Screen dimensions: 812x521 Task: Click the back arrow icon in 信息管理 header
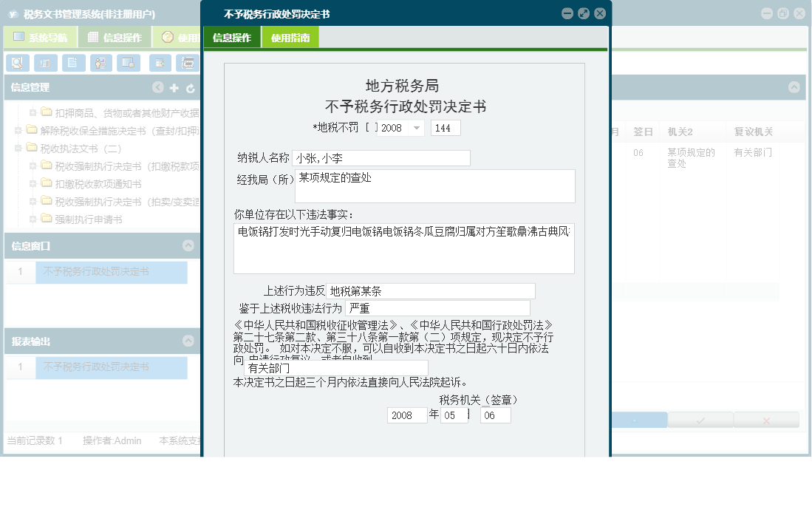(157, 87)
